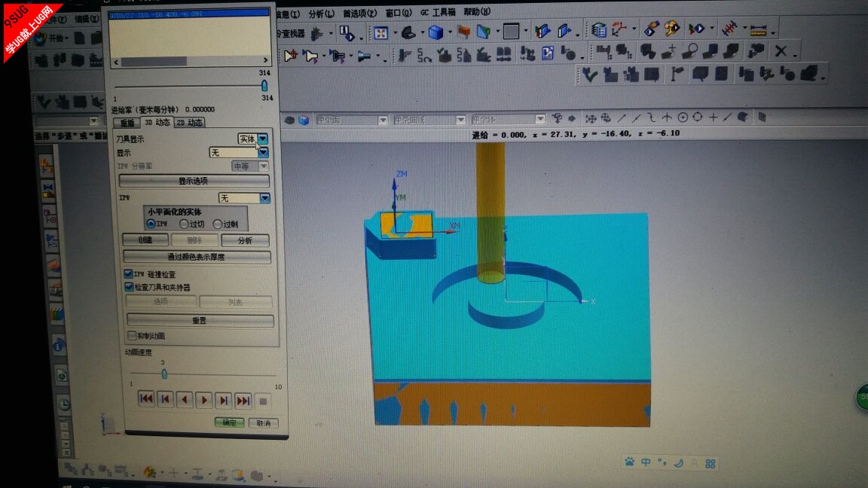Click the info icon in left sidebar
Viewport: 868px width, 488px height.
coord(59,346)
